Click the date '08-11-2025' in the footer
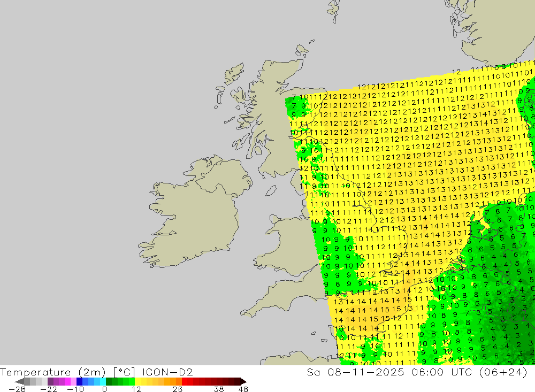This screenshot has width=535, height=392. (x=365, y=372)
